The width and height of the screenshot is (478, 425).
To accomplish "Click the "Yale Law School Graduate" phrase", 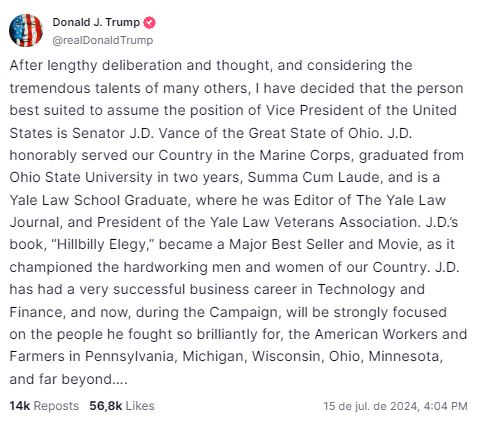I will tap(99, 200).
